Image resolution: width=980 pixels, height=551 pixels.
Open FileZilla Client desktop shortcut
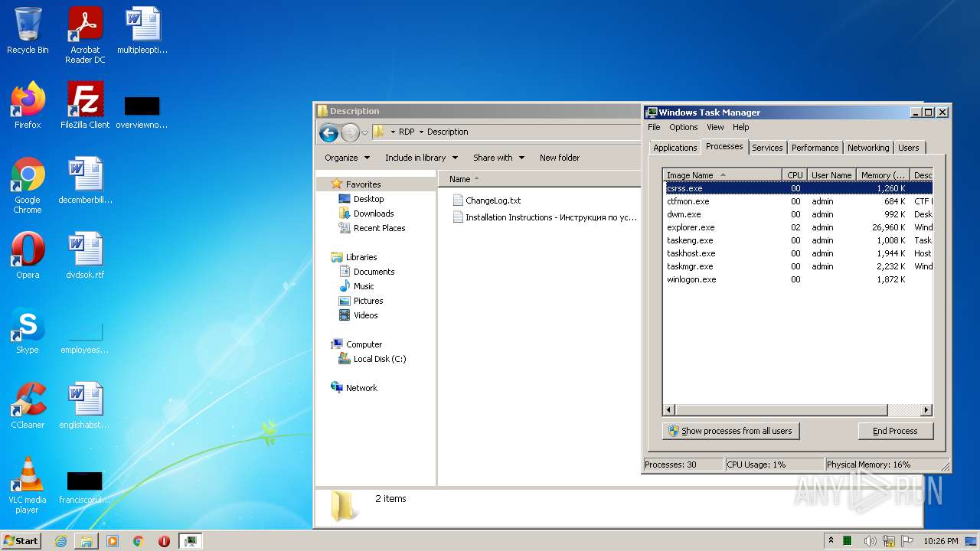coord(85,106)
